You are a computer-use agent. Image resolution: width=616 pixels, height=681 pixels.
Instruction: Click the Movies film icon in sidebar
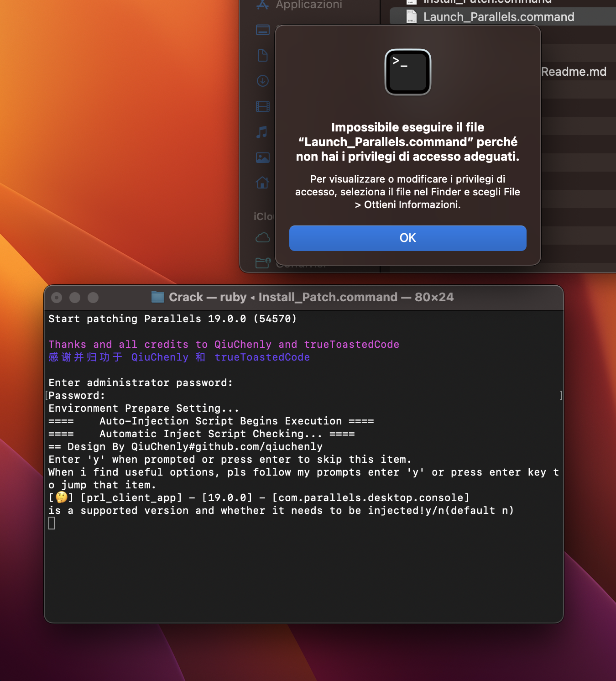[262, 106]
